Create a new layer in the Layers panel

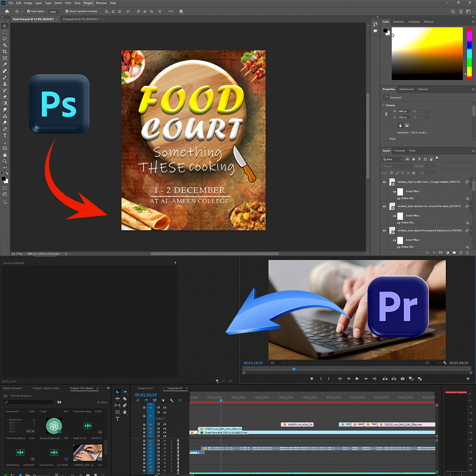[x=461, y=253]
